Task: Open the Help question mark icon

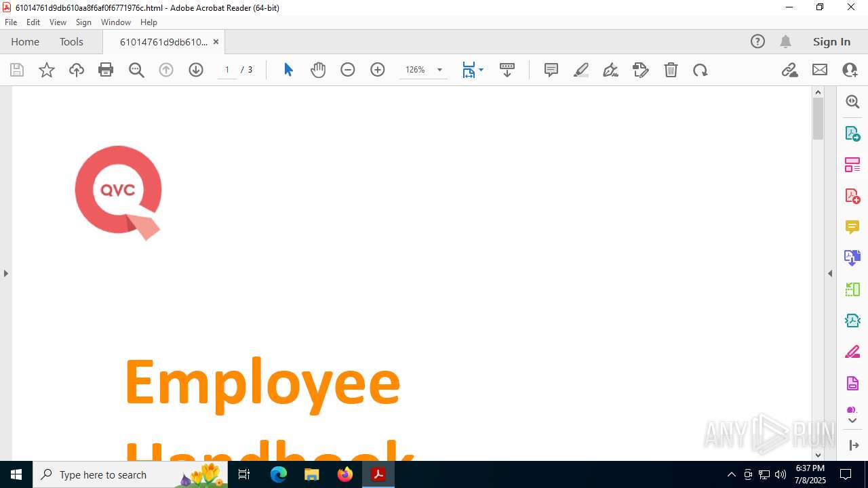Action: point(757,41)
